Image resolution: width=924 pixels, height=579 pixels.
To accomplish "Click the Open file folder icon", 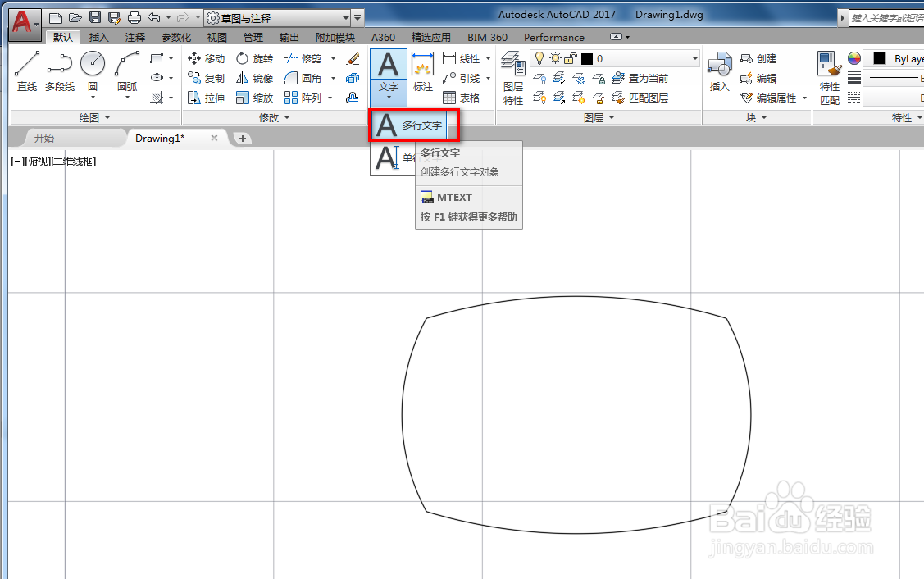I will (x=75, y=18).
